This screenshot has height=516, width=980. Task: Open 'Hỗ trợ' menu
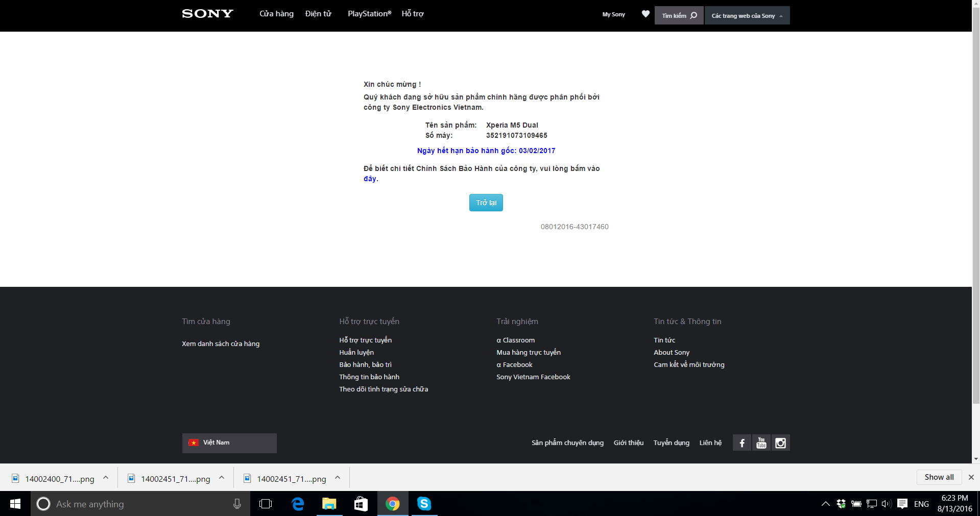pos(413,14)
